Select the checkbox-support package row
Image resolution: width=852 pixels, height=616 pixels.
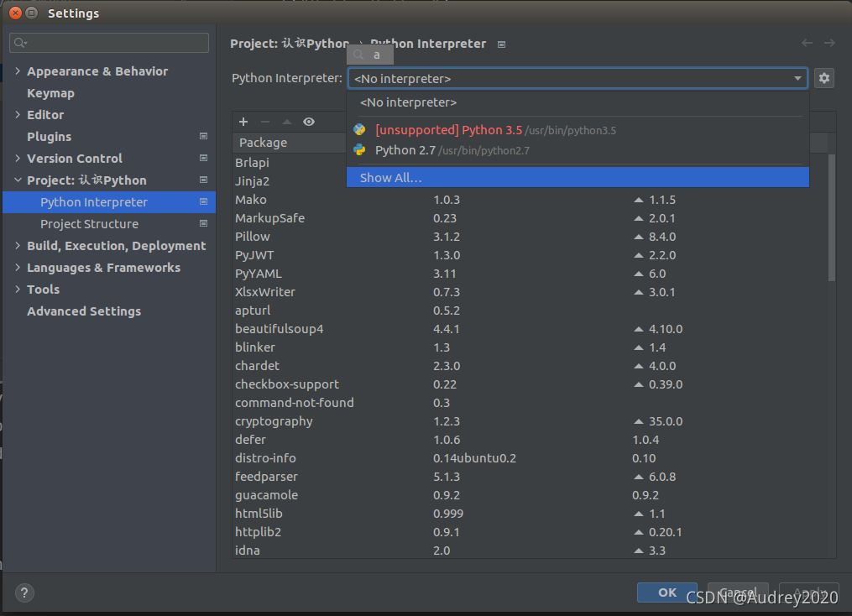click(530, 384)
